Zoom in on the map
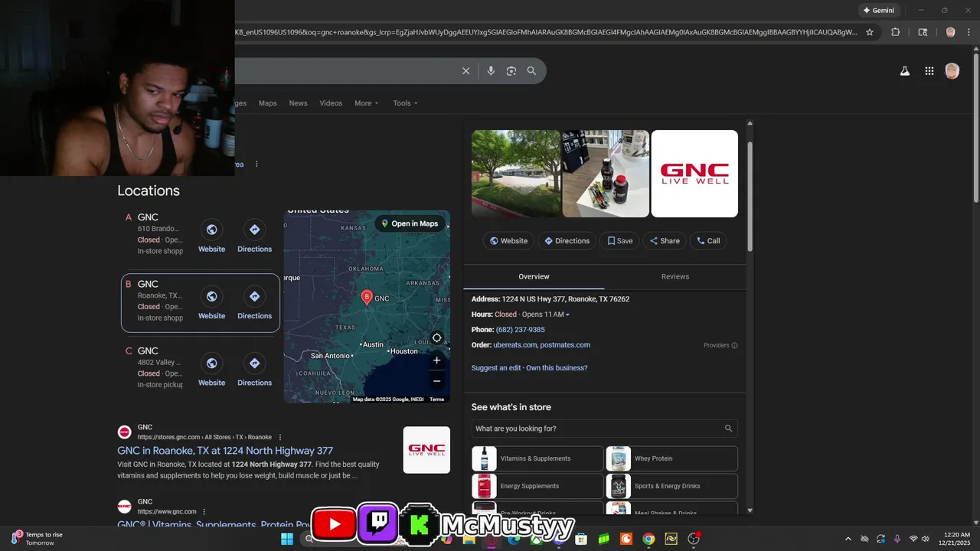Viewport: 980px width, 551px height. point(436,360)
